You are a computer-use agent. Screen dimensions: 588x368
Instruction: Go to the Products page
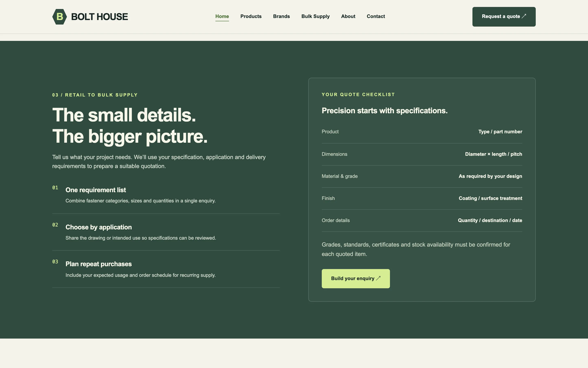251,16
